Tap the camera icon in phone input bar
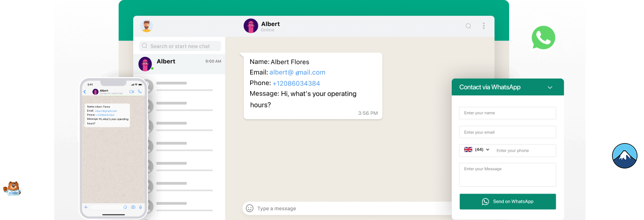Image resolution: width=644 pixels, height=220 pixels. tap(133, 207)
